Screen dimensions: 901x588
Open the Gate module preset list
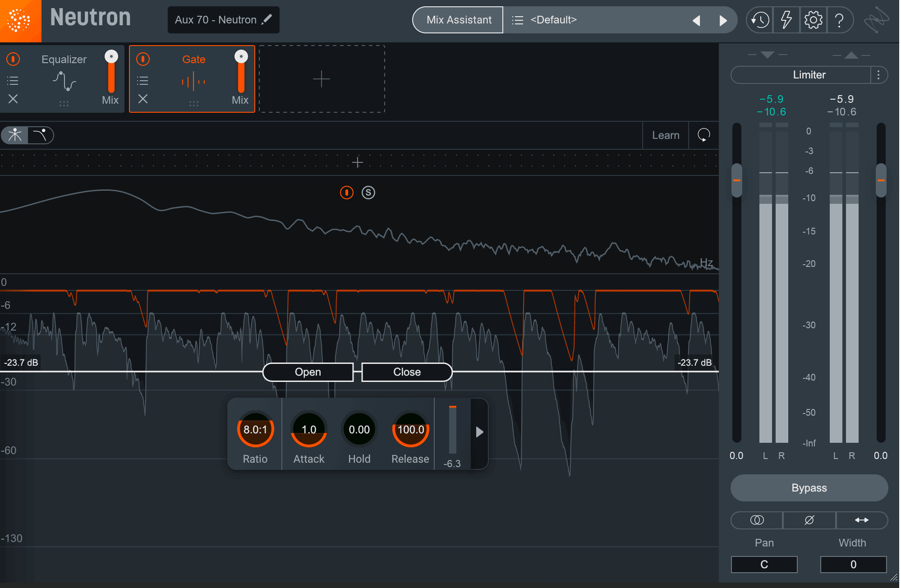[143, 81]
